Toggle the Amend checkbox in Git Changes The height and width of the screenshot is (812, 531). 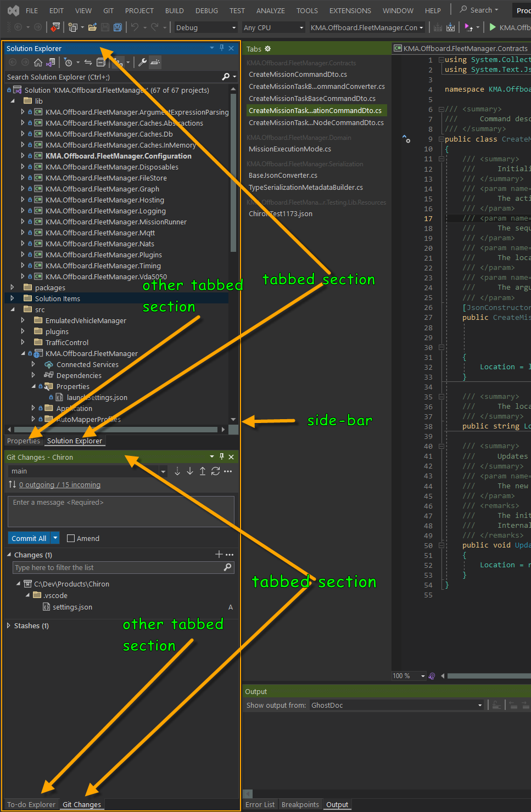tap(72, 538)
